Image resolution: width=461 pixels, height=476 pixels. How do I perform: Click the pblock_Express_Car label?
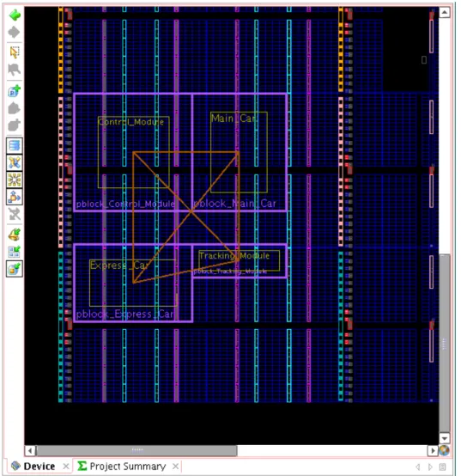[124, 314]
